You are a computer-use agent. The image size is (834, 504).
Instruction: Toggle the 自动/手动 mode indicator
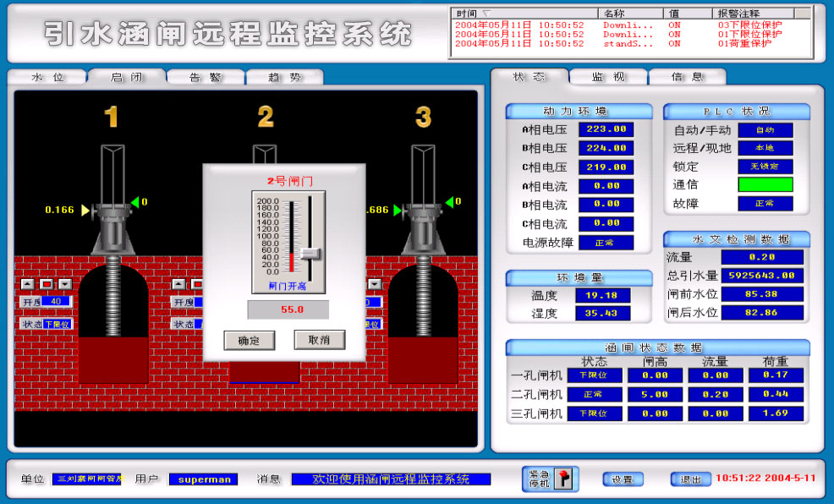point(765,129)
